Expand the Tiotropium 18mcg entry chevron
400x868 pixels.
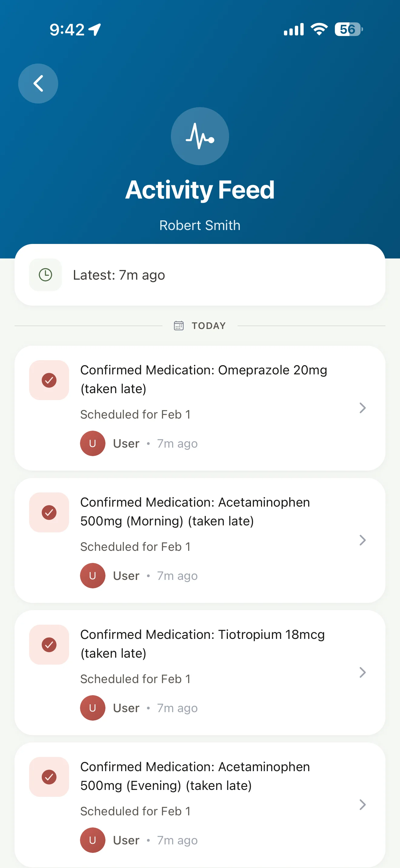tap(362, 672)
